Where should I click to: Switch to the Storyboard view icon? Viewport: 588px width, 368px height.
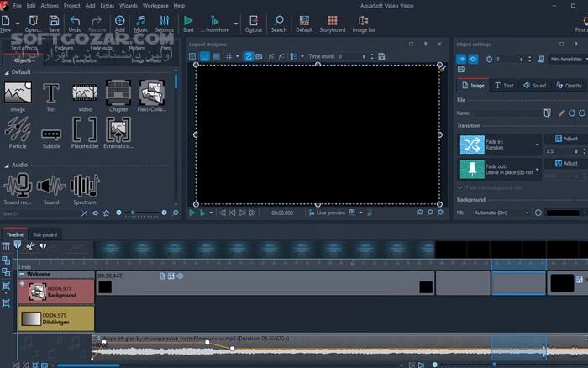pyautogui.click(x=333, y=24)
